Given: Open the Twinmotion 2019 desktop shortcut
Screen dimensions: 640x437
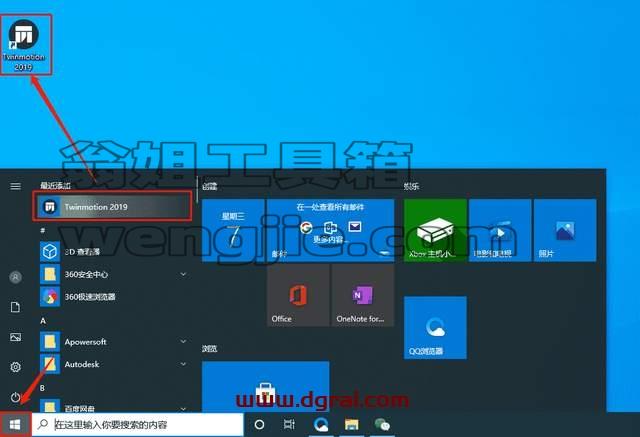Looking at the screenshot, I should pos(25,45).
